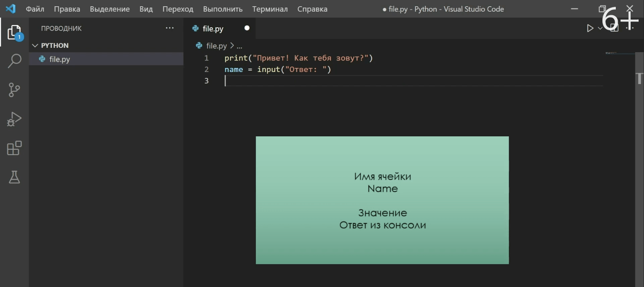
Task: Open the Выполнить menu
Action: (x=222, y=9)
